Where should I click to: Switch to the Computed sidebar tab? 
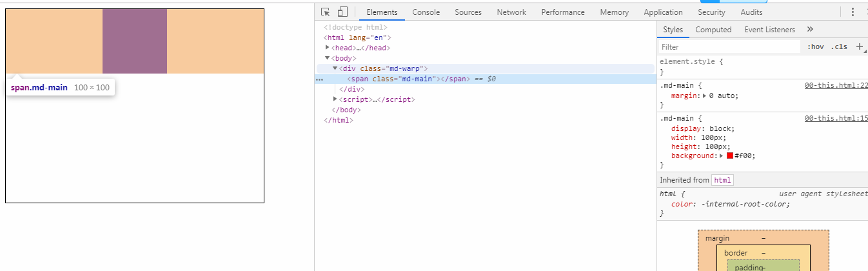713,30
